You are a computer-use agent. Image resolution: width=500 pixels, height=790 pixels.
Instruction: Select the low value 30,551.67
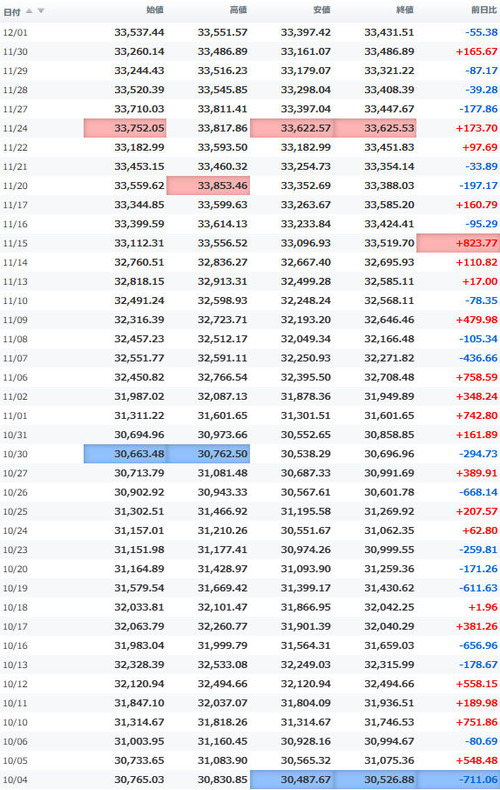tap(305, 531)
